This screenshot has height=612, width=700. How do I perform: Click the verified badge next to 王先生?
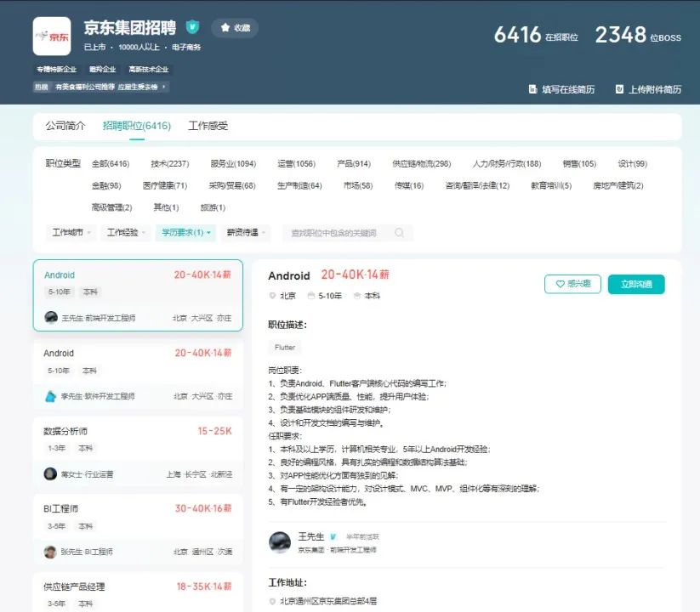click(x=333, y=536)
